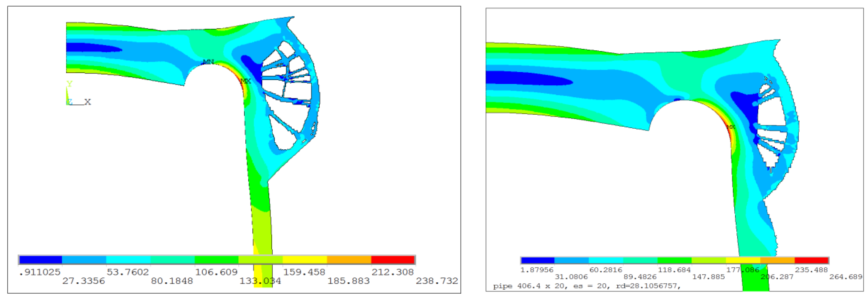Click the 147.885 legend value label
868x298 pixels.
tap(708, 277)
